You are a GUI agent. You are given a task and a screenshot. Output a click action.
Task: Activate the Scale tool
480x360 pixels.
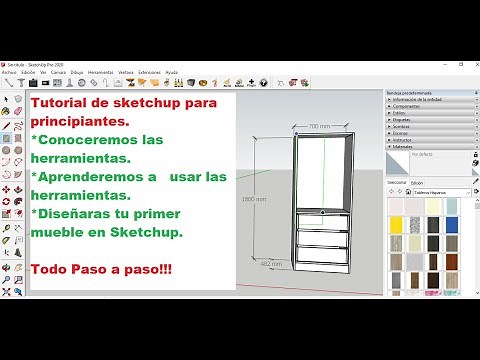tap(6, 213)
